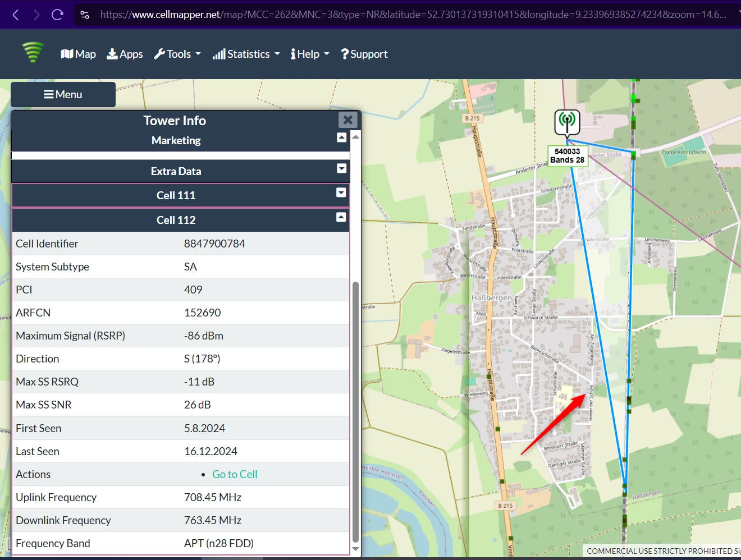741x560 pixels.
Task: Click the 540033 Bands 28 tower label
Action: [567, 155]
